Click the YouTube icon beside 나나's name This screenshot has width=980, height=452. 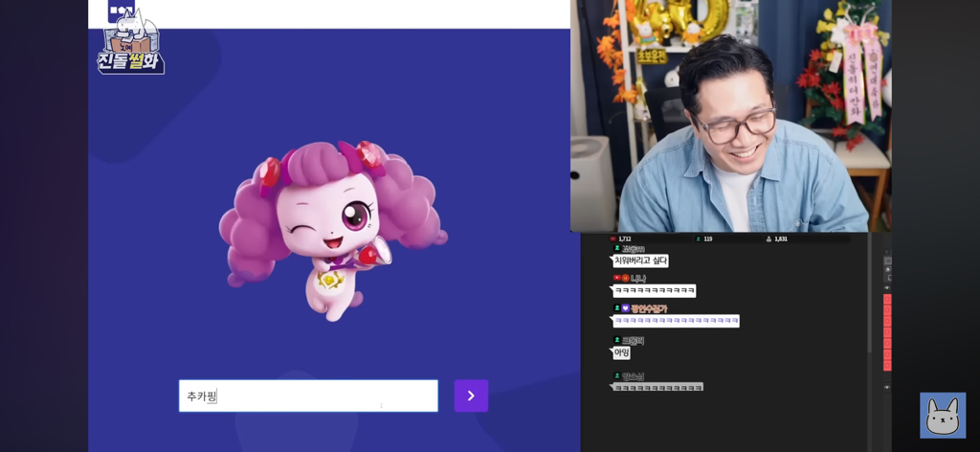pyautogui.click(x=617, y=278)
